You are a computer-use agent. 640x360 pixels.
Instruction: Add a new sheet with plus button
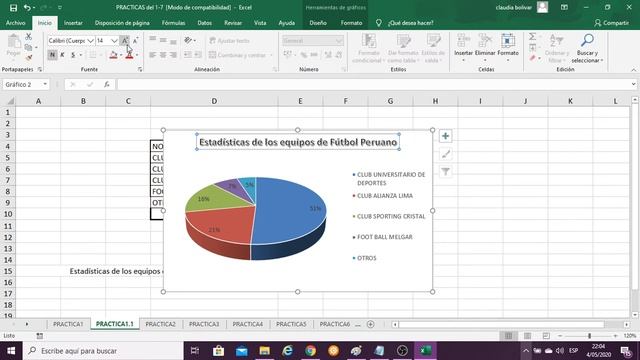click(x=371, y=324)
